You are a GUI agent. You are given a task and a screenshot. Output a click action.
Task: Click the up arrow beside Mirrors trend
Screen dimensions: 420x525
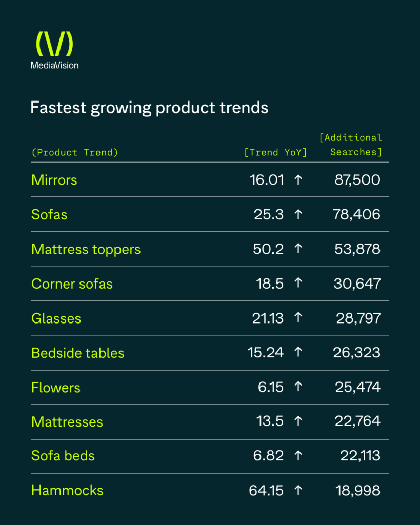298,180
